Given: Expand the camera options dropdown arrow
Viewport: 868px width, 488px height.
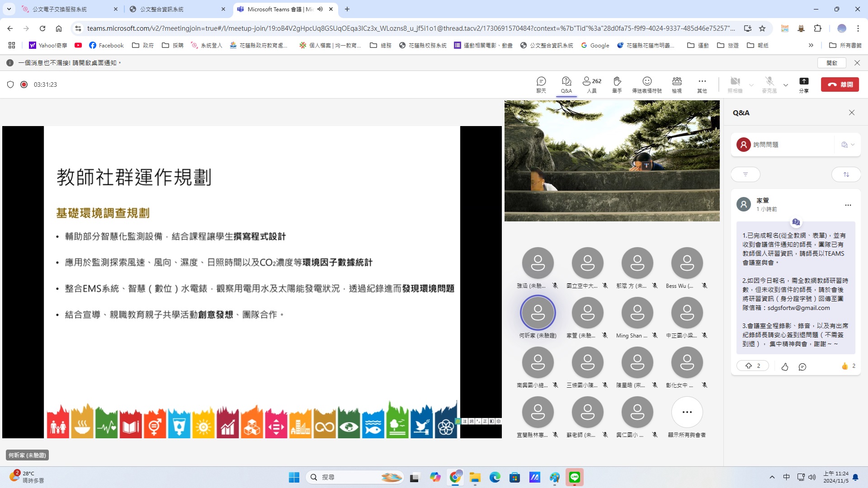Looking at the screenshot, I should pos(751,85).
